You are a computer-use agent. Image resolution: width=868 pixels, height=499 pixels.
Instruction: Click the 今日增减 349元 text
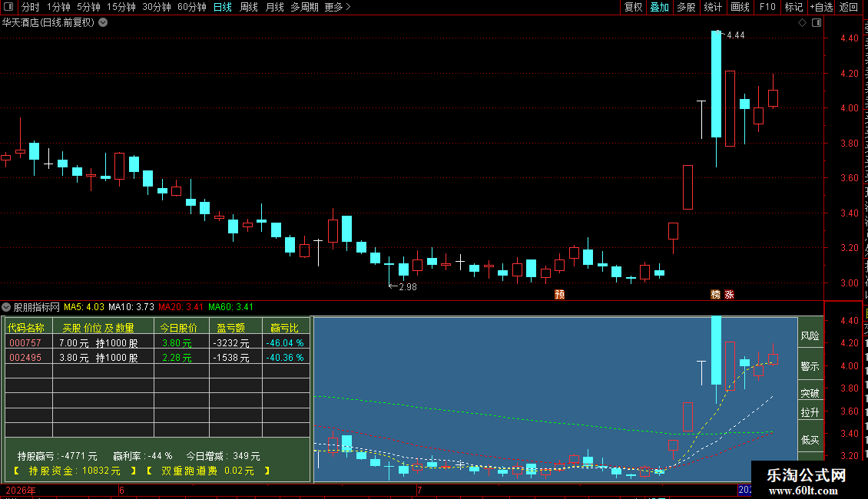(223, 457)
